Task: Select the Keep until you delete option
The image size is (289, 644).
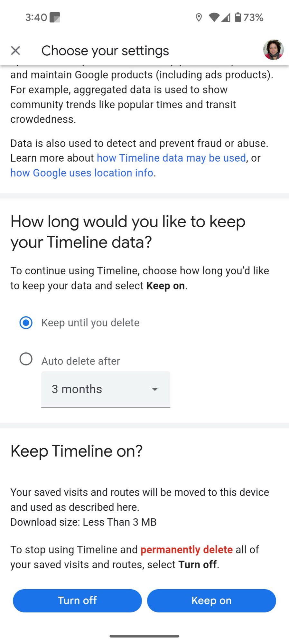Action: (26, 323)
